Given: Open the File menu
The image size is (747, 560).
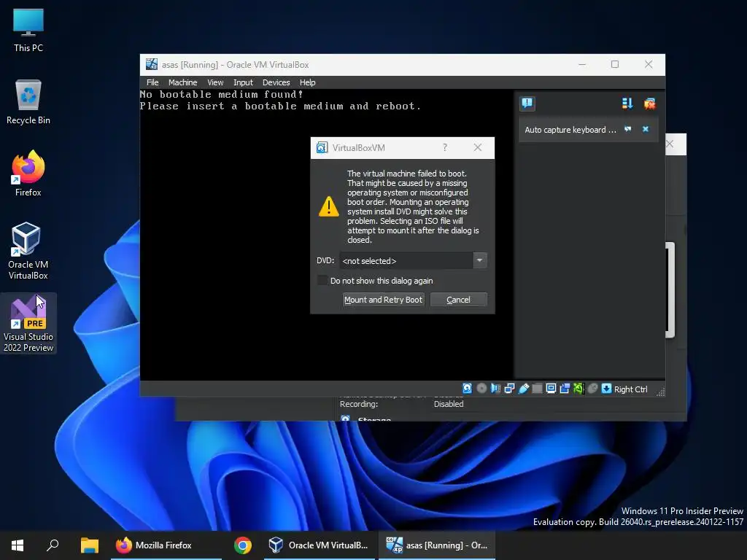Looking at the screenshot, I should pos(152,82).
